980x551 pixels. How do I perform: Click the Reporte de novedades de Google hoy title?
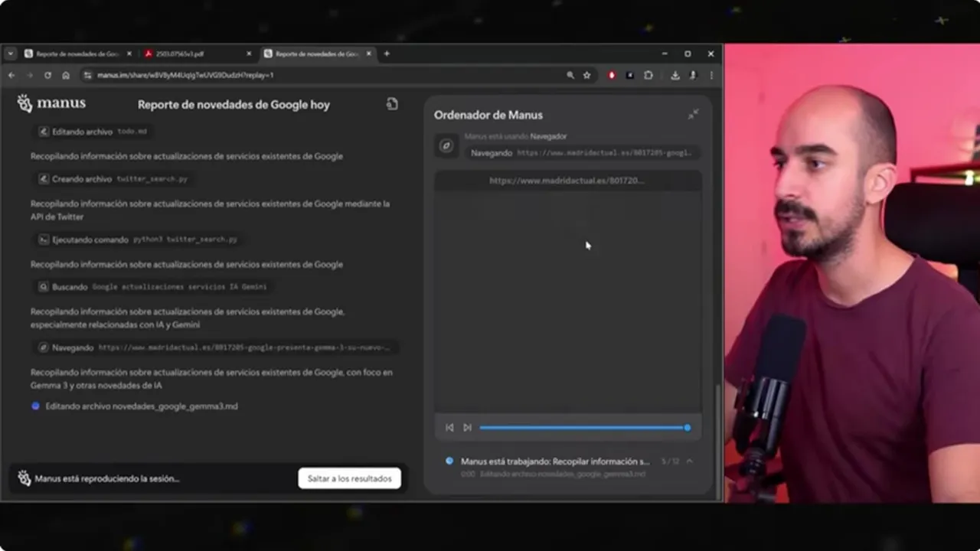[x=234, y=105]
